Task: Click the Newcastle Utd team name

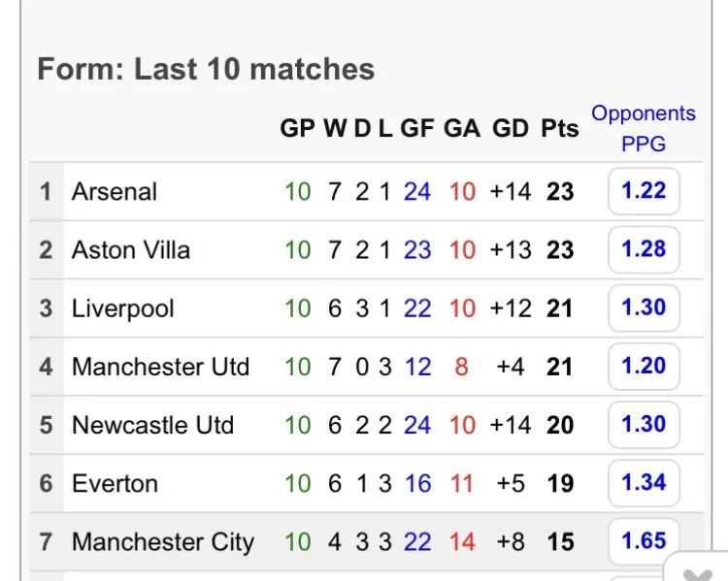Action: [x=152, y=425]
